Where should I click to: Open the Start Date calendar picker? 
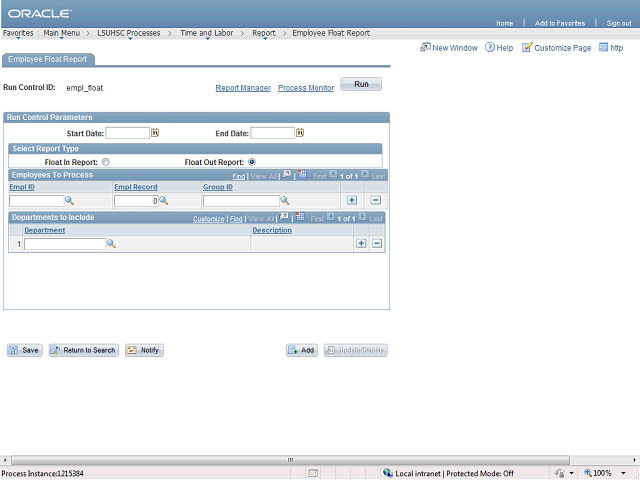[155, 133]
